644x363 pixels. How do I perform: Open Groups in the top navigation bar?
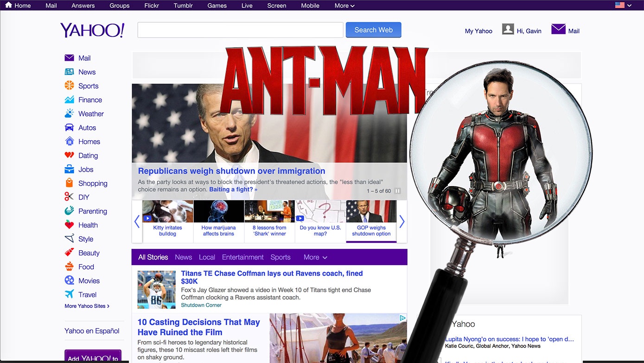pyautogui.click(x=120, y=6)
